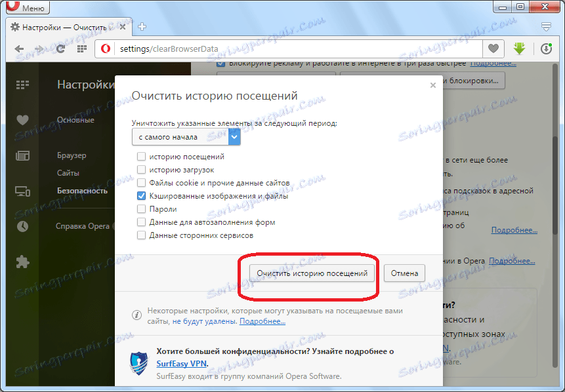The width and height of the screenshot is (565, 392).
Task: Select the Настройки — Очистить tab
Action: 68,27
